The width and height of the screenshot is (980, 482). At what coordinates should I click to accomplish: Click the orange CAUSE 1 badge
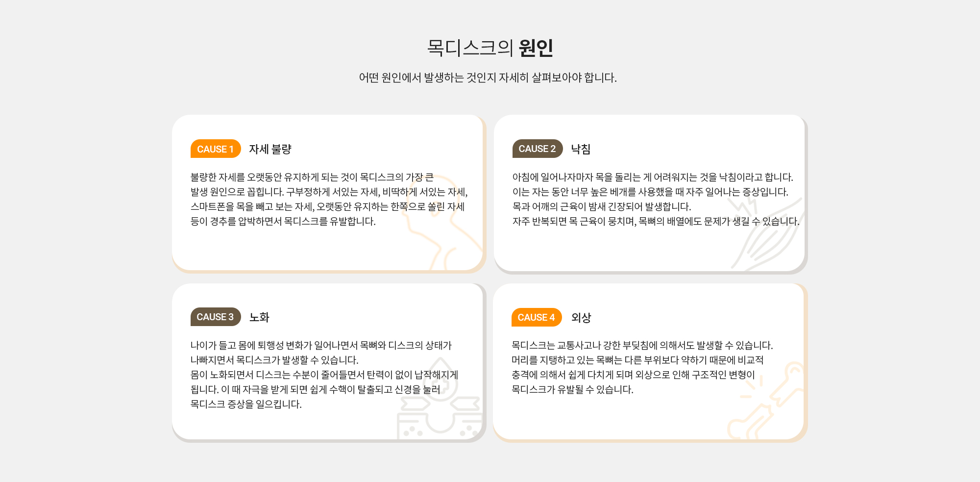[x=216, y=149]
